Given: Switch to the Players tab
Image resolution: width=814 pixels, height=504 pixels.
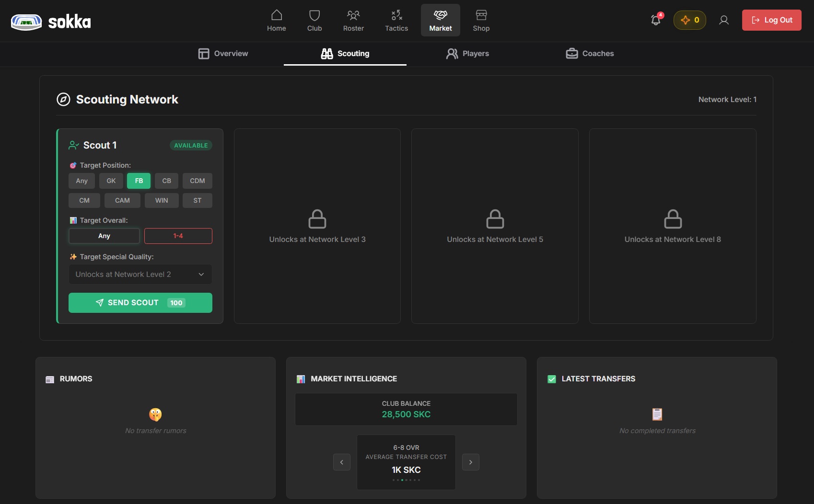Looking at the screenshot, I should click(x=467, y=54).
